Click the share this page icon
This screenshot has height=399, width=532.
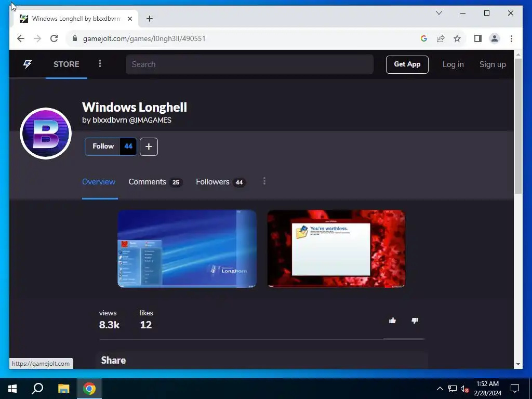(x=441, y=38)
